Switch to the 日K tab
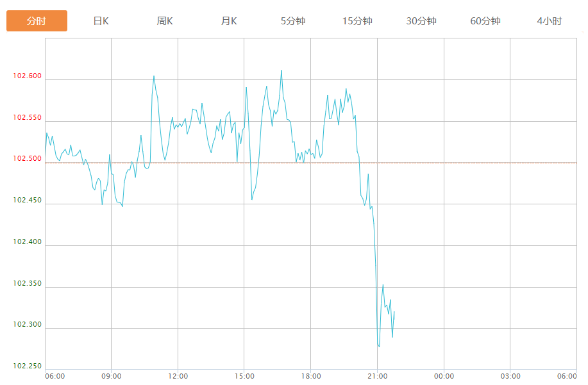588x385 pixels. pyautogui.click(x=101, y=21)
